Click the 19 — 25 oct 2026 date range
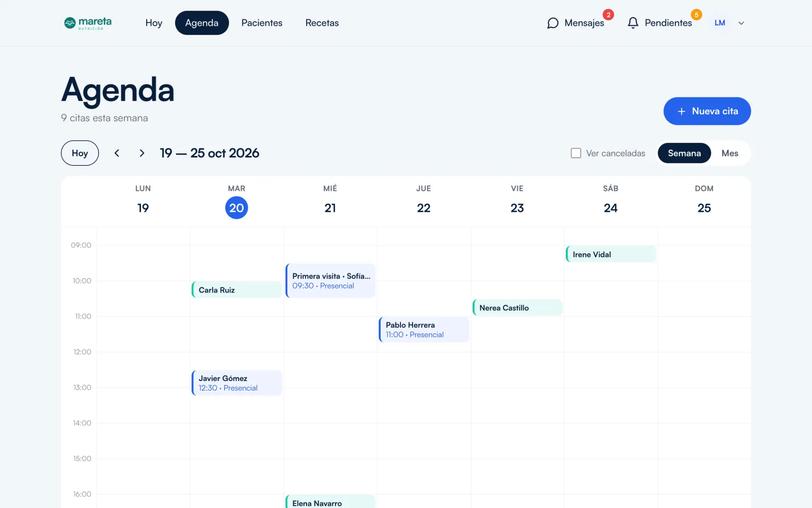Viewport: 812px width, 508px height. click(x=210, y=153)
